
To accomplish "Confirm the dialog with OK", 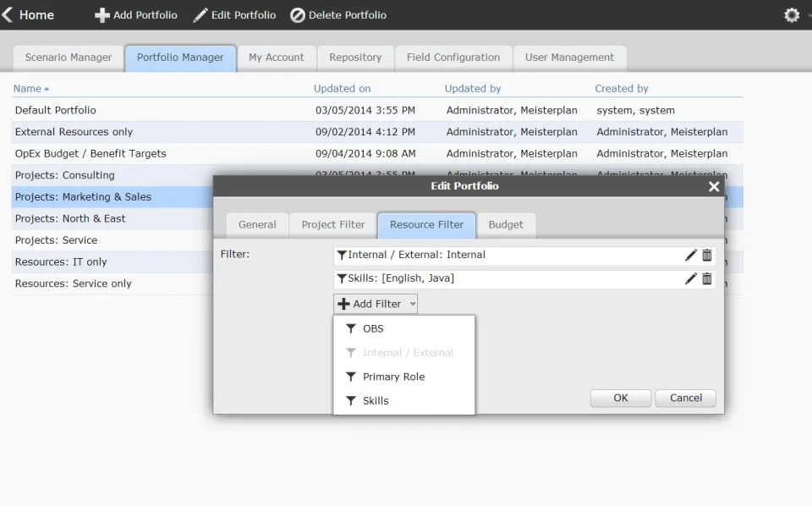I will pyautogui.click(x=620, y=399).
